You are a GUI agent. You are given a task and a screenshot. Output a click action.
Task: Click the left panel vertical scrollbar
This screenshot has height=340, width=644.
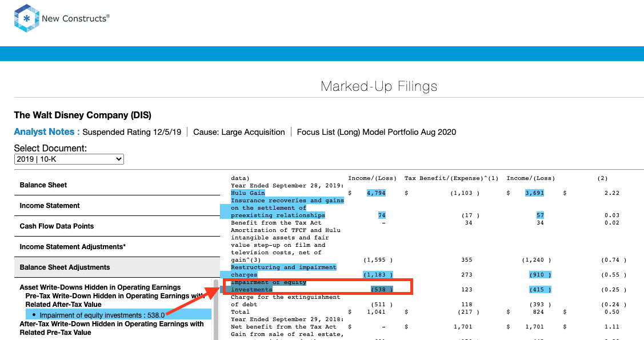216,309
